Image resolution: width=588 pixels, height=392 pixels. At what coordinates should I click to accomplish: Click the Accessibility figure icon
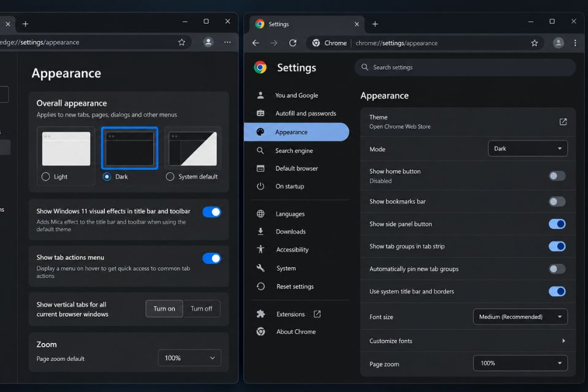pyautogui.click(x=261, y=249)
